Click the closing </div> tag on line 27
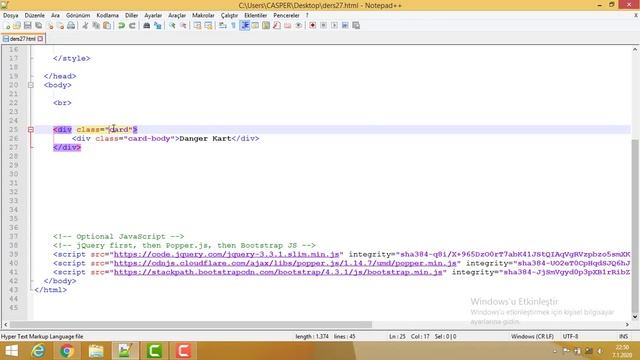 pyautogui.click(x=67, y=147)
